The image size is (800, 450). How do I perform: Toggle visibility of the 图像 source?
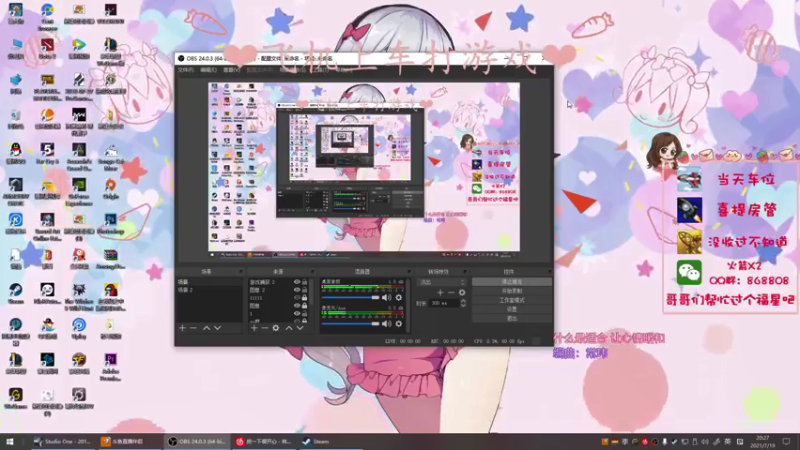pos(297,306)
